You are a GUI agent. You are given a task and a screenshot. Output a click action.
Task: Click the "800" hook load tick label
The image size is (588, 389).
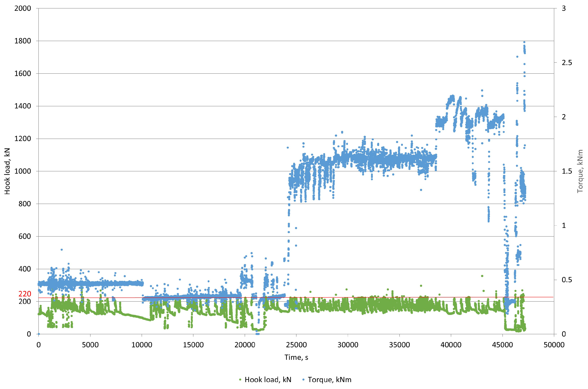(x=25, y=204)
